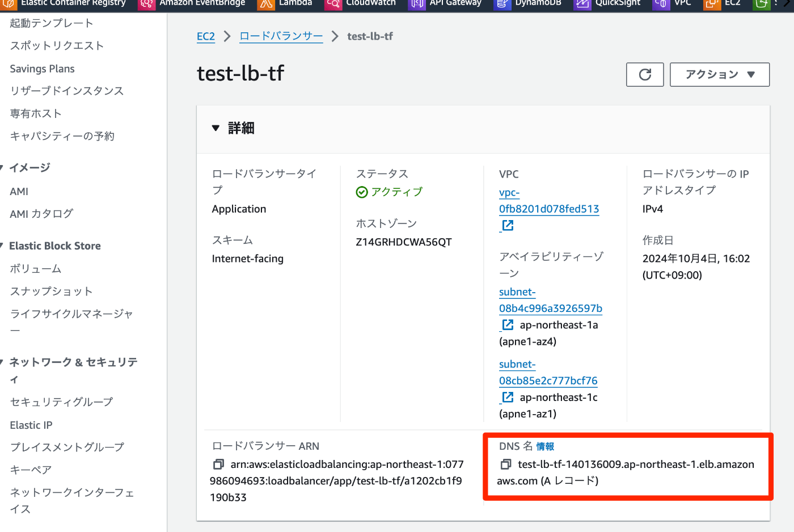
Task: Open subnet-08cb85e2c777bcf76 link
Action: click(x=548, y=372)
